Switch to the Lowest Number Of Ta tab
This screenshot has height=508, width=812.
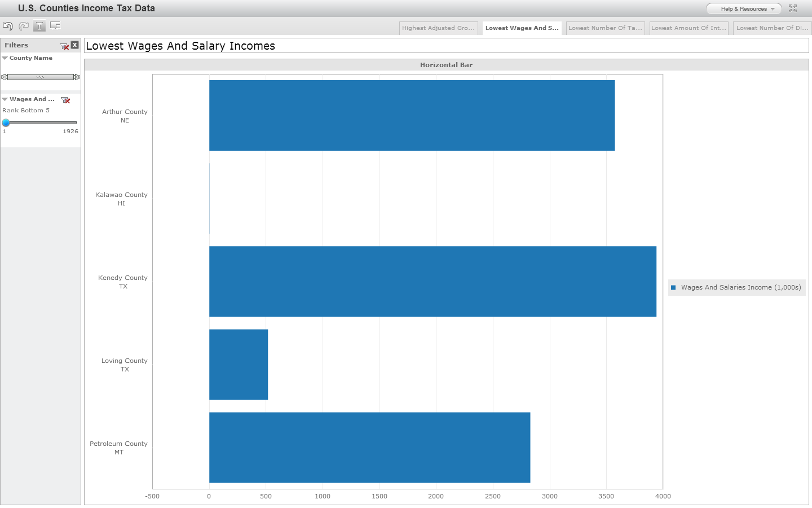[x=605, y=28]
